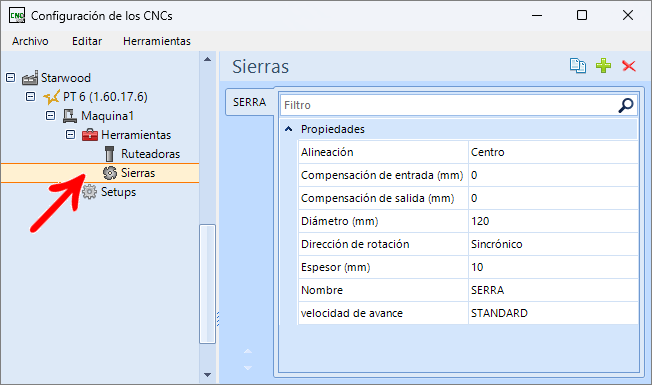Collapse the Maquina1 tree node
The image size is (654, 388).
tap(50, 116)
